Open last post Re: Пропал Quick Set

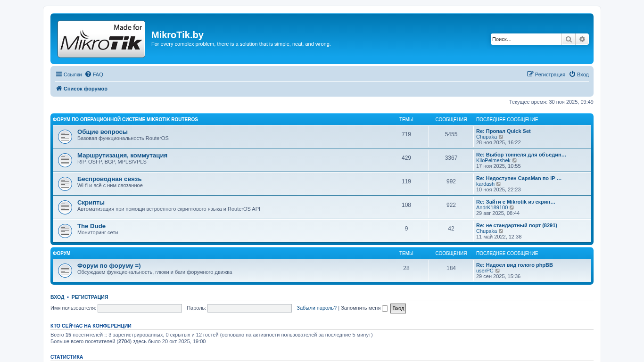503,131
